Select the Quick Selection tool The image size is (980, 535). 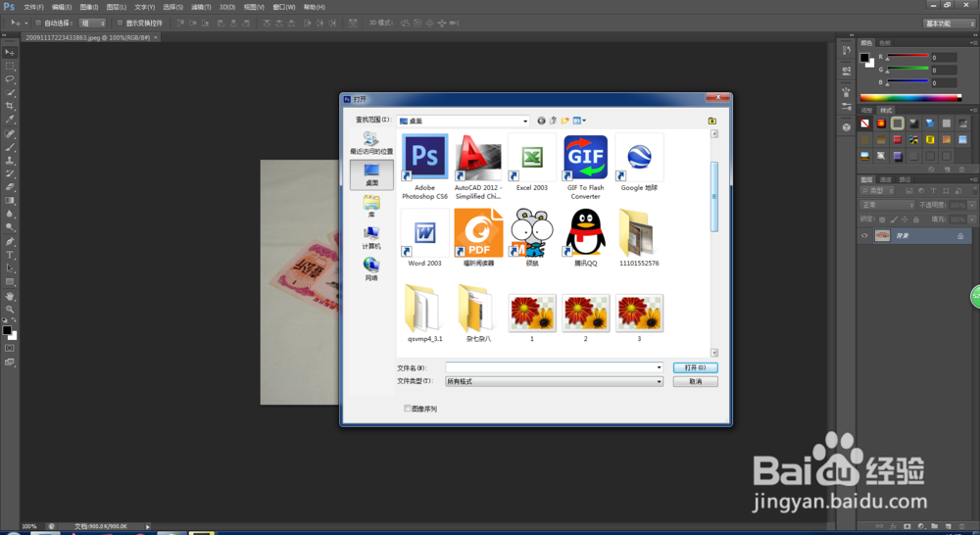click(10, 92)
